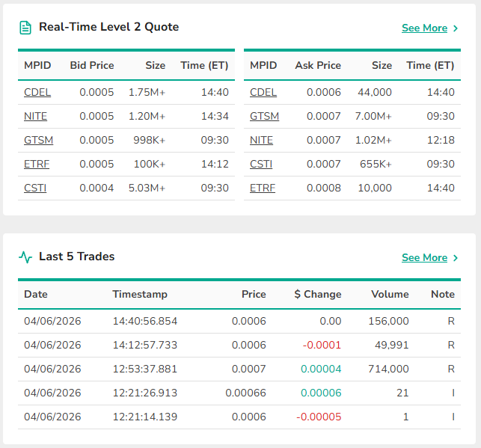This screenshot has height=448, width=481.
Task: Click the Date column header
Action: coord(36,294)
